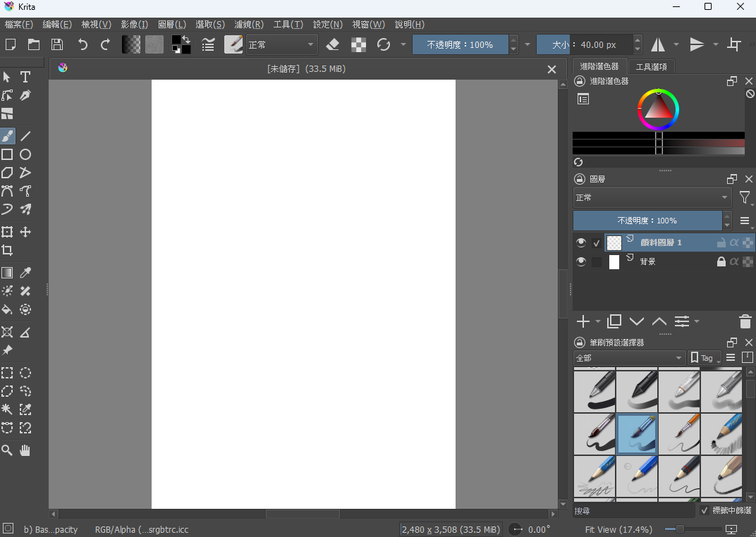Select the Text tool in the toolbox
The height and width of the screenshot is (537, 756).
(x=25, y=77)
